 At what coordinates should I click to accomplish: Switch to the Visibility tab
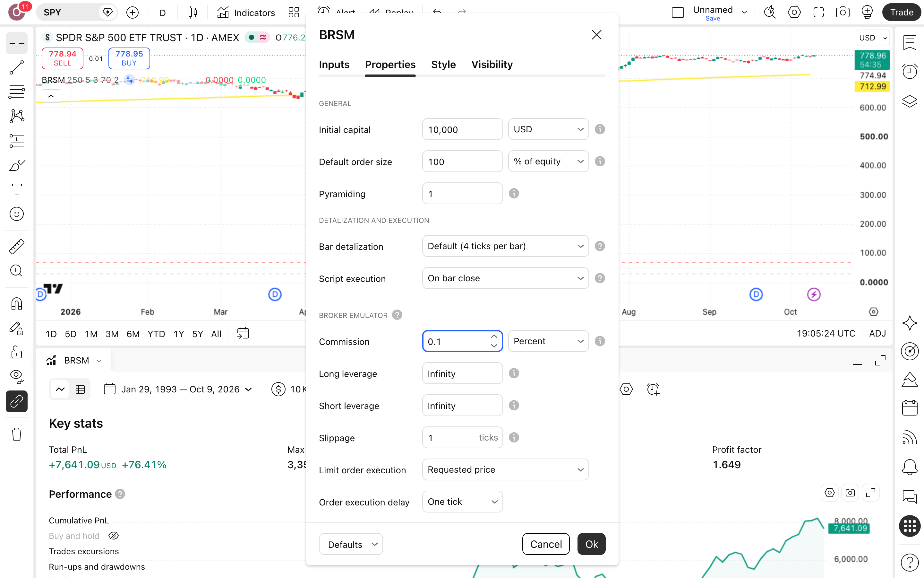click(x=492, y=65)
